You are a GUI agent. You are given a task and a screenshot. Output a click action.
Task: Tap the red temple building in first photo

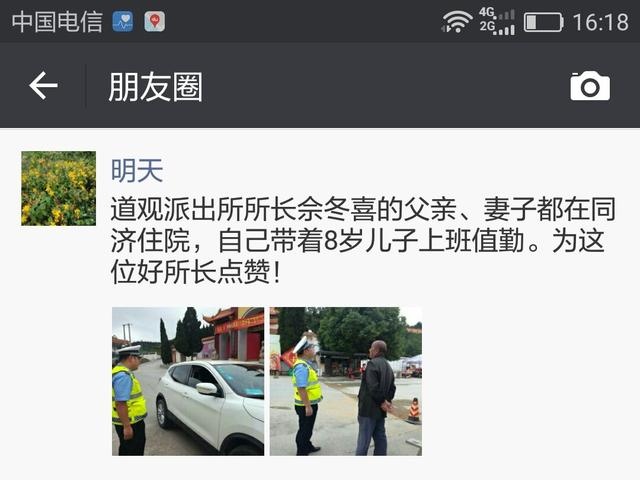click(x=235, y=333)
